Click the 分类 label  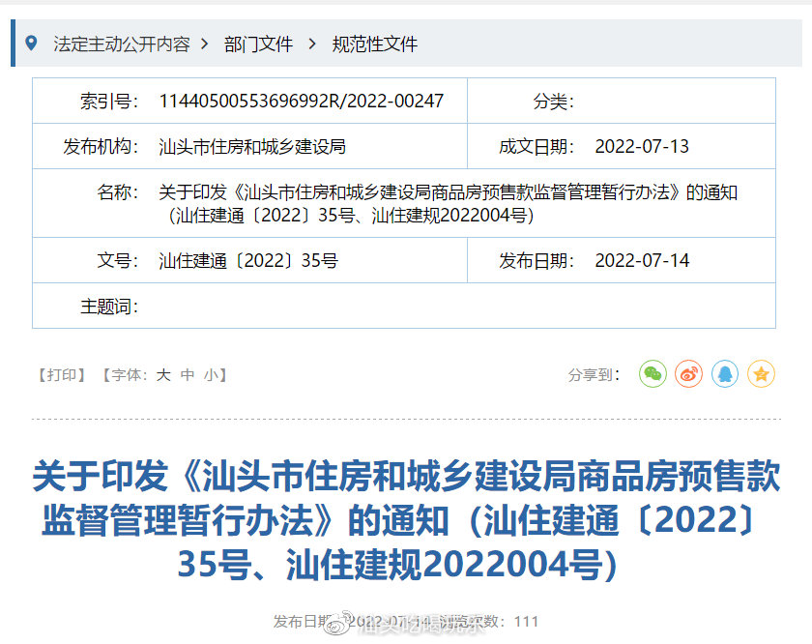(554, 101)
